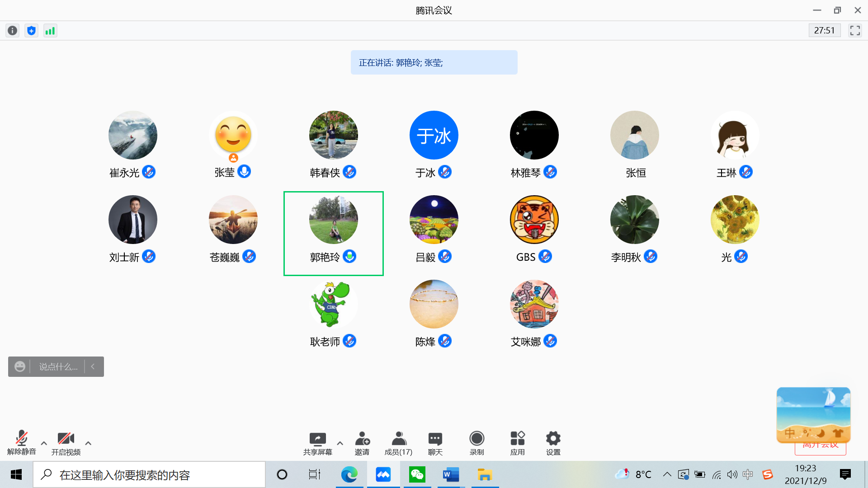Open the volume tray icon
The height and width of the screenshot is (488, 868).
[x=732, y=474]
